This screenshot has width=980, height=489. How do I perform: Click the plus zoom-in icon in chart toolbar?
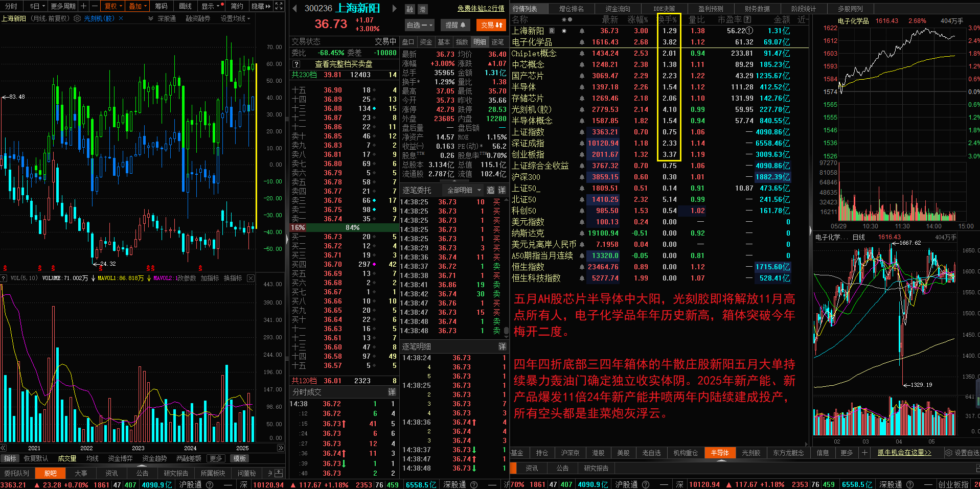[83, 6]
